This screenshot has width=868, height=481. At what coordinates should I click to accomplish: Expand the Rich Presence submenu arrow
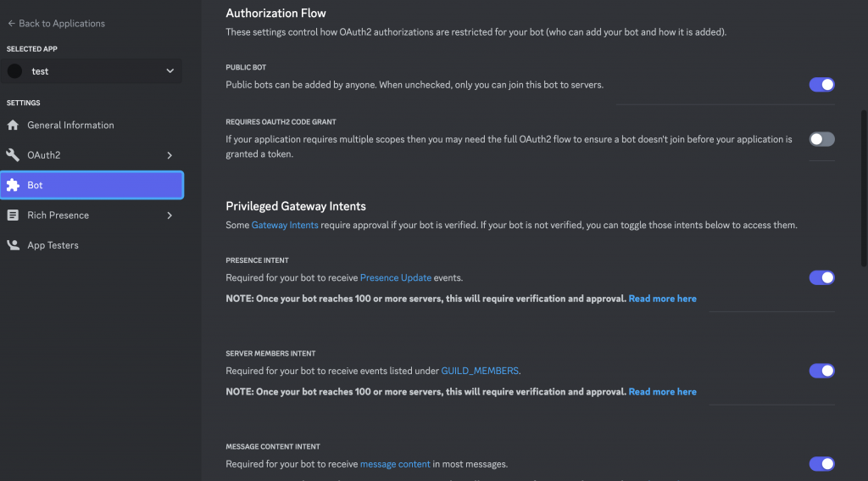tap(170, 215)
